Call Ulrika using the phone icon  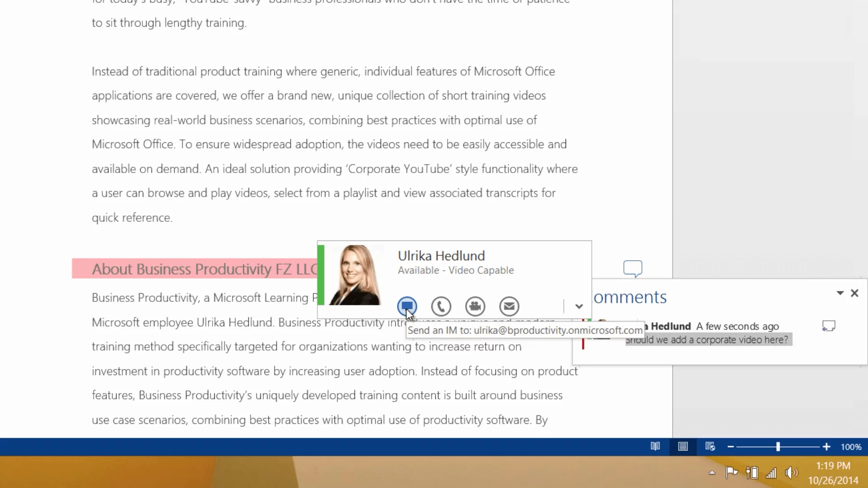click(441, 306)
